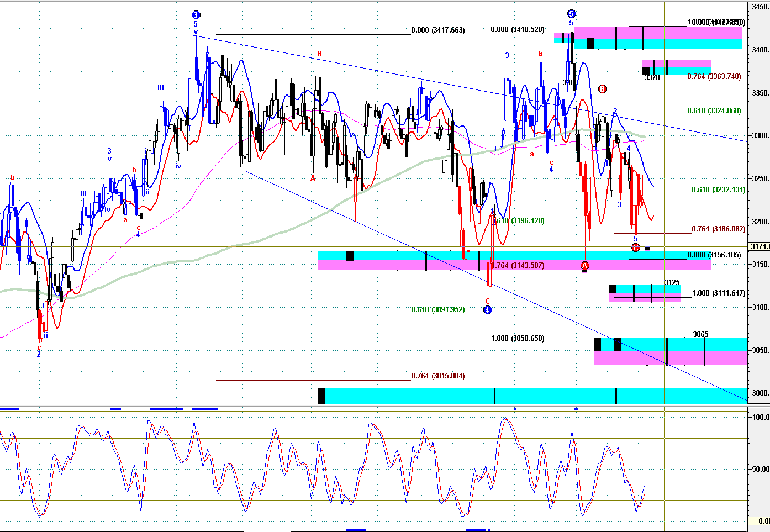
Task: Click the 3171.0 current price tag
Action: [x=760, y=246]
